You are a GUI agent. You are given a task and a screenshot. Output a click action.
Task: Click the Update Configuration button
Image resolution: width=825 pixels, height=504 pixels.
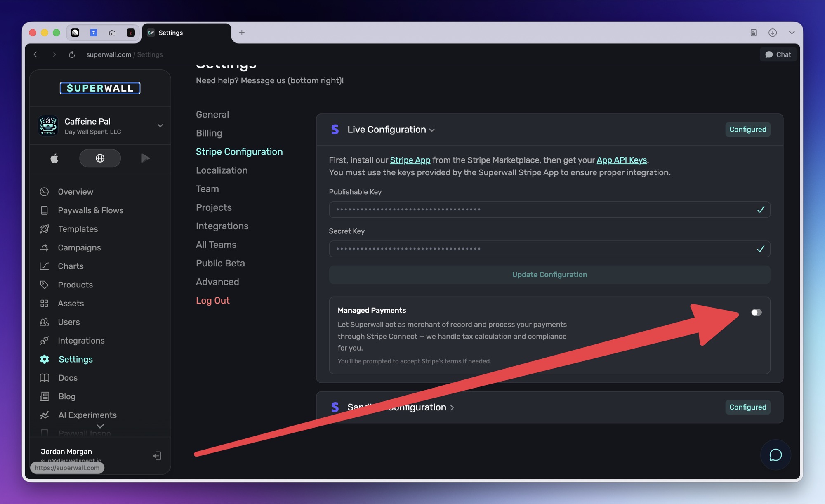pyautogui.click(x=549, y=275)
